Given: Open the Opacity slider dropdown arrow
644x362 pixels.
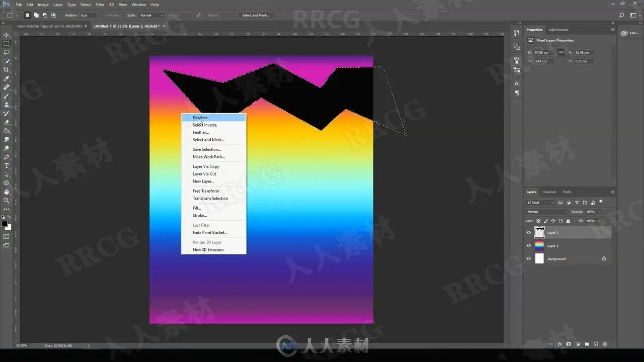Looking at the screenshot, I should point(599,212).
